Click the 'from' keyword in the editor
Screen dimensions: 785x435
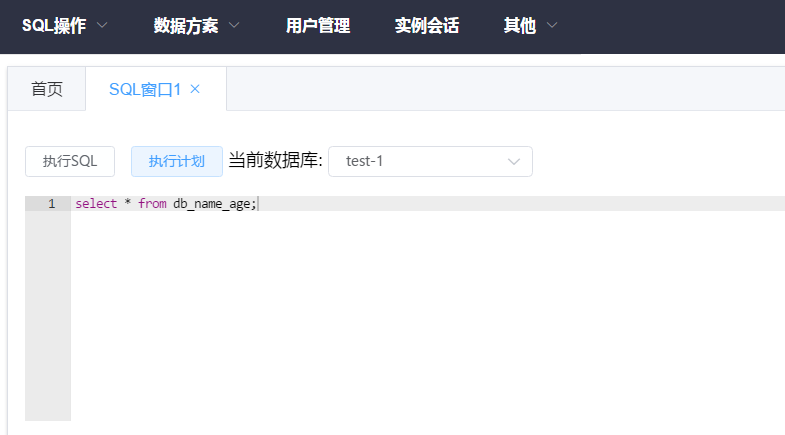(x=152, y=204)
